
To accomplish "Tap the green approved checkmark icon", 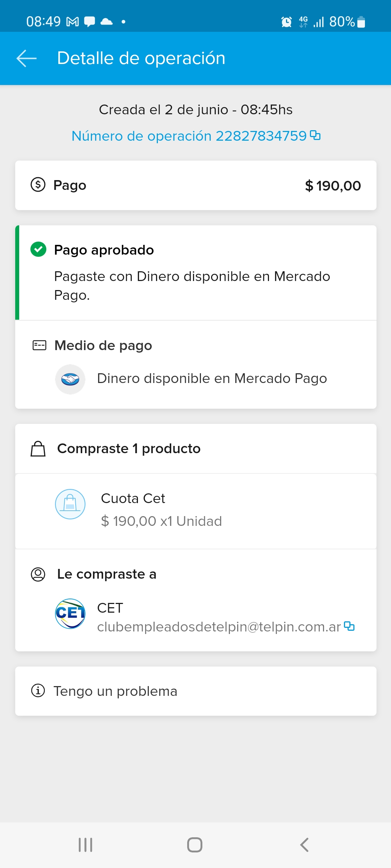I will [38, 250].
